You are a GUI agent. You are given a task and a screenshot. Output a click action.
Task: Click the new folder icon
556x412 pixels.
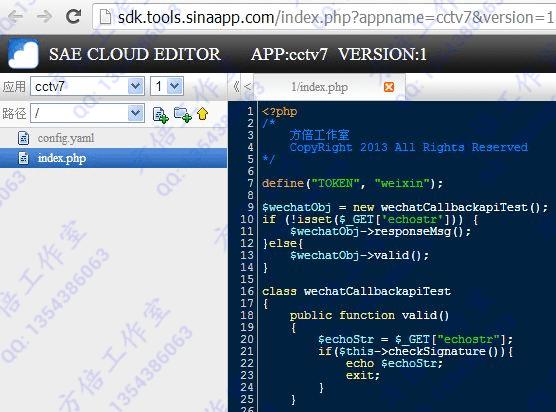(x=183, y=115)
